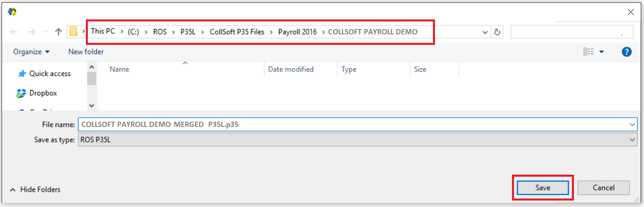Select Quick access in navigation pane

coord(50,74)
